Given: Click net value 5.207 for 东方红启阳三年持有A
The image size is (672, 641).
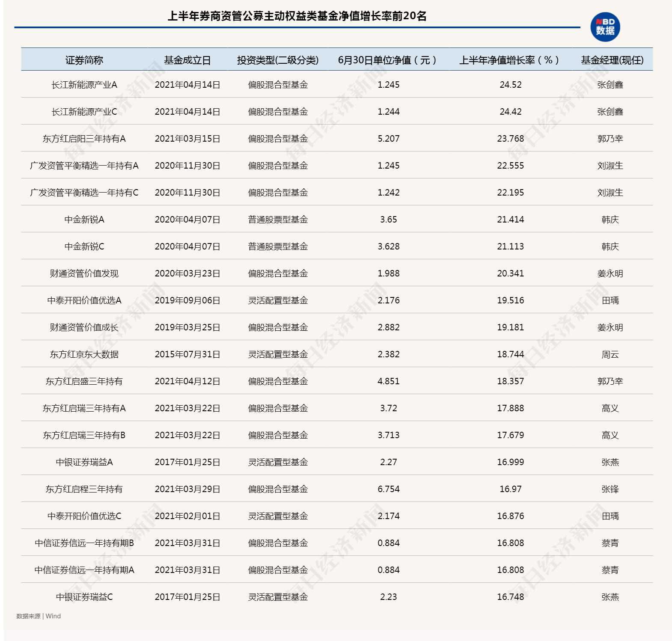Looking at the screenshot, I should point(389,139).
